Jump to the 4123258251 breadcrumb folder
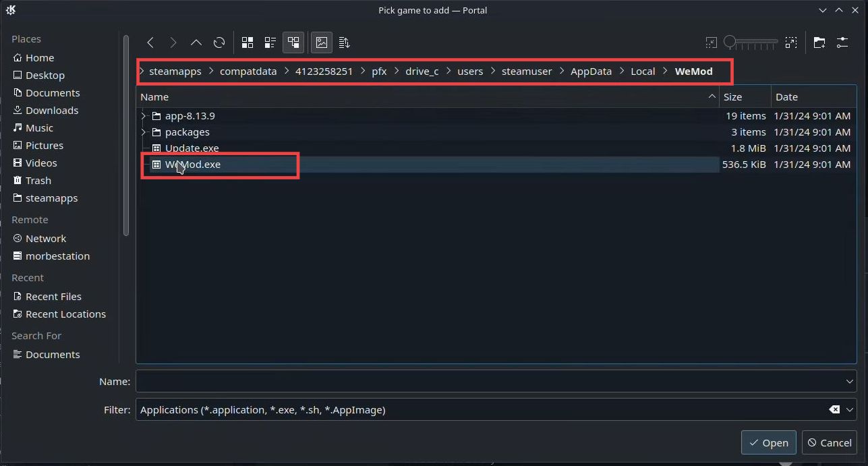Viewport: 868px width, 466px height. (x=324, y=71)
